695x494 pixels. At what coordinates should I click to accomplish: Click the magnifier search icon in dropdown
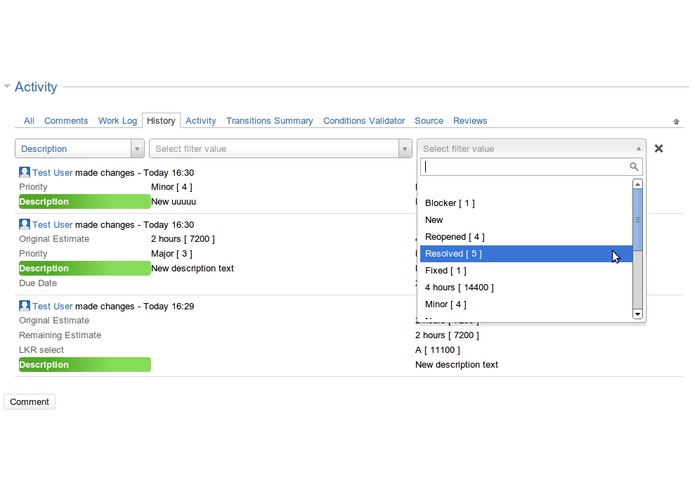click(633, 167)
